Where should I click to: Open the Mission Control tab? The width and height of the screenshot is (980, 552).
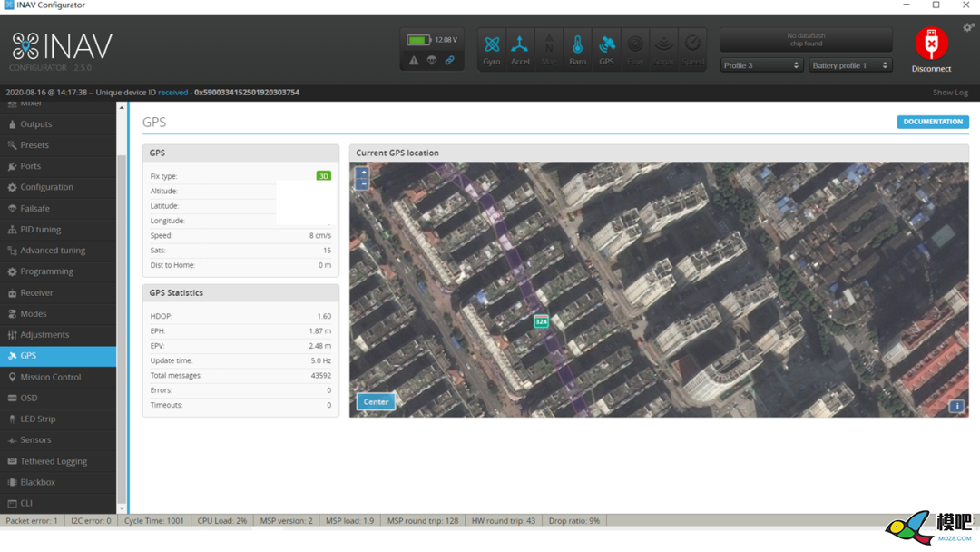[58, 377]
